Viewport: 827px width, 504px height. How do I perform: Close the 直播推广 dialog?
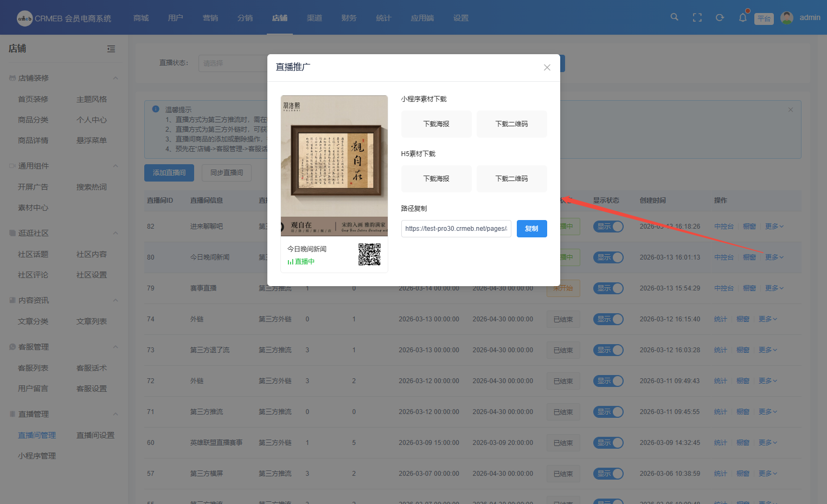pos(547,68)
